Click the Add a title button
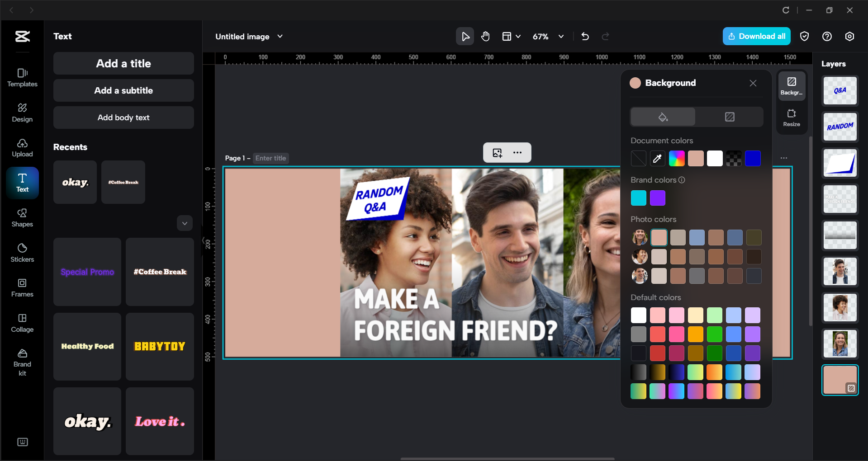This screenshot has width=868, height=461. point(123,64)
